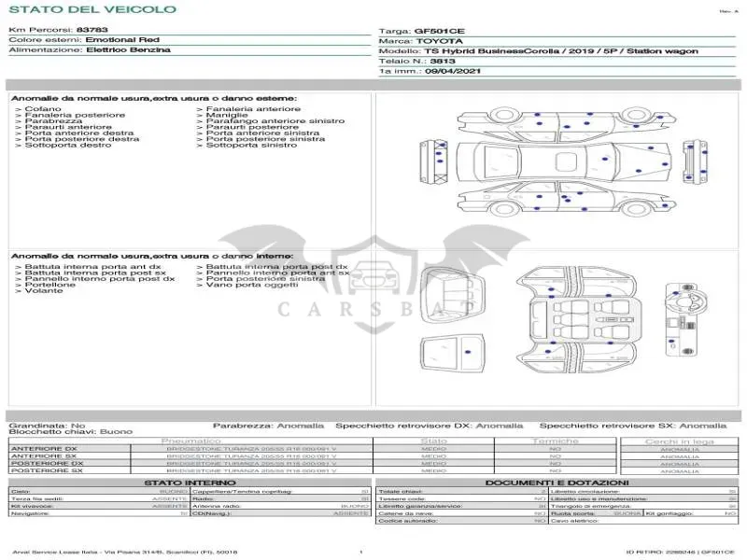747x560 pixels.
Task: Click Blocchetto chiavi: Buono status
Action: click(71, 432)
